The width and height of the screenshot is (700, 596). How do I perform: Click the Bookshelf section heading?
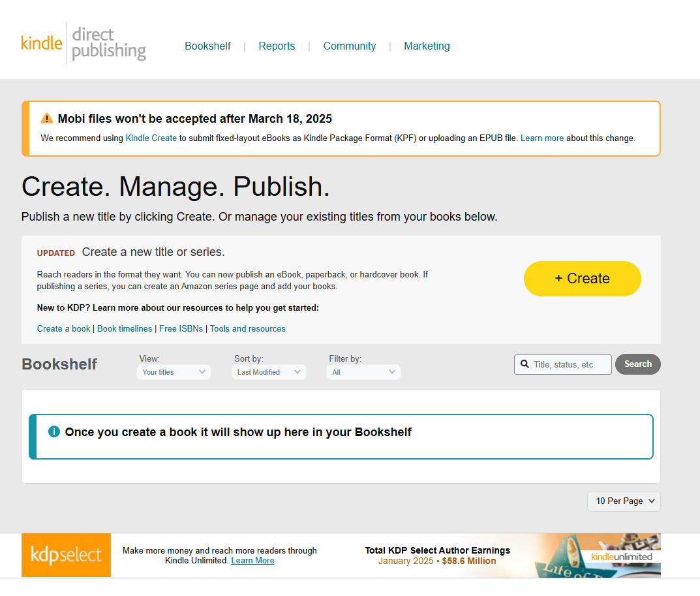pyautogui.click(x=59, y=364)
